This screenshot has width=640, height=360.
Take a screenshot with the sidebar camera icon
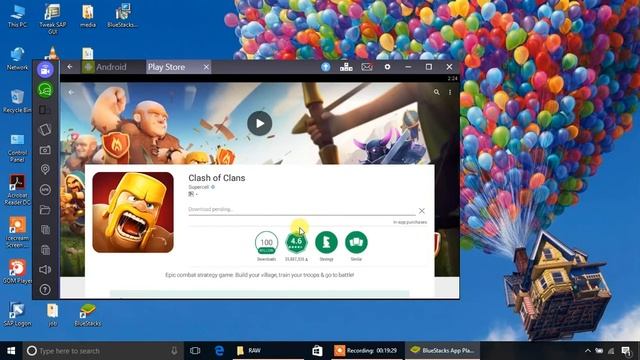[45, 150]
